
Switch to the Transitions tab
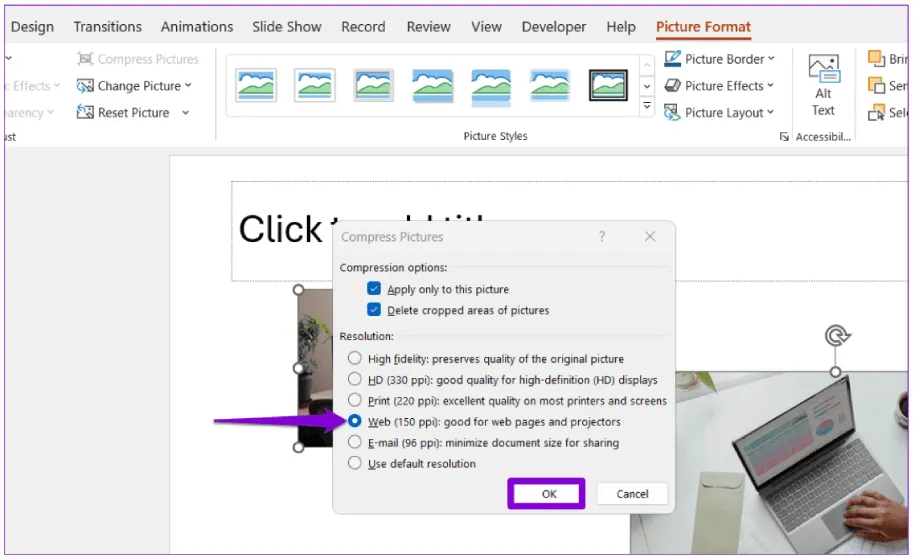coord(109,27)
